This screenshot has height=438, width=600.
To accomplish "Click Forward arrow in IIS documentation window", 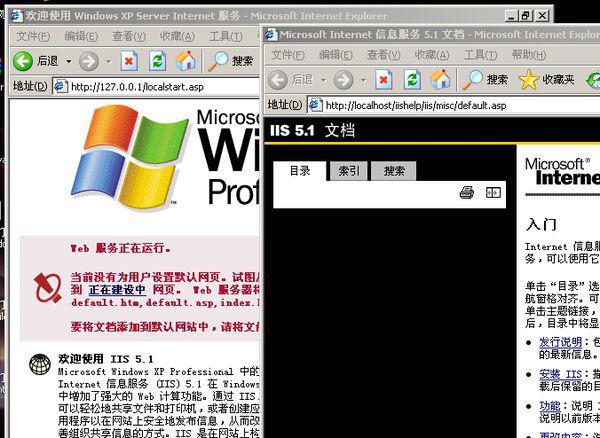I will click(x=343, y=80).
